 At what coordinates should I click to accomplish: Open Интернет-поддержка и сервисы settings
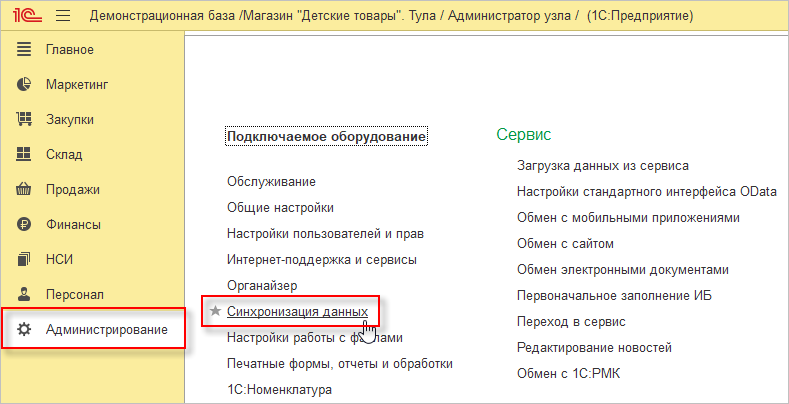click(x=321, y=260)
